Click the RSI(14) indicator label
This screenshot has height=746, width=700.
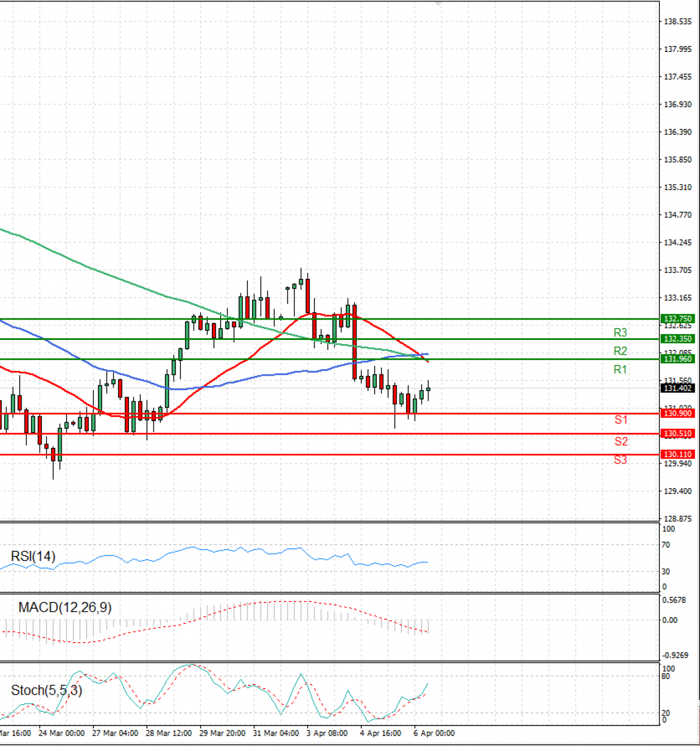pos(33,556)
